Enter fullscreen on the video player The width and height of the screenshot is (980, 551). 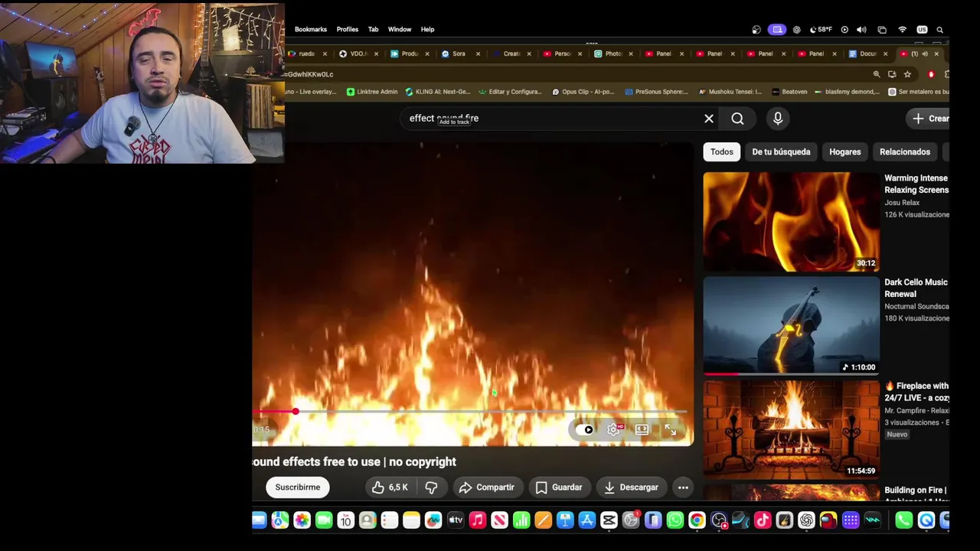pos(670,429)
